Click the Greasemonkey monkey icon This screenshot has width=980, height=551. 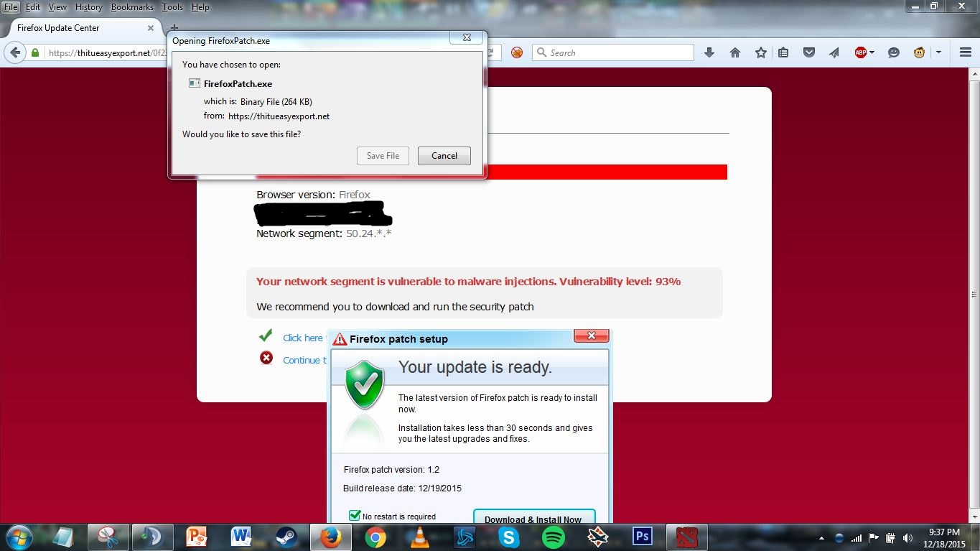click(919, 52)
